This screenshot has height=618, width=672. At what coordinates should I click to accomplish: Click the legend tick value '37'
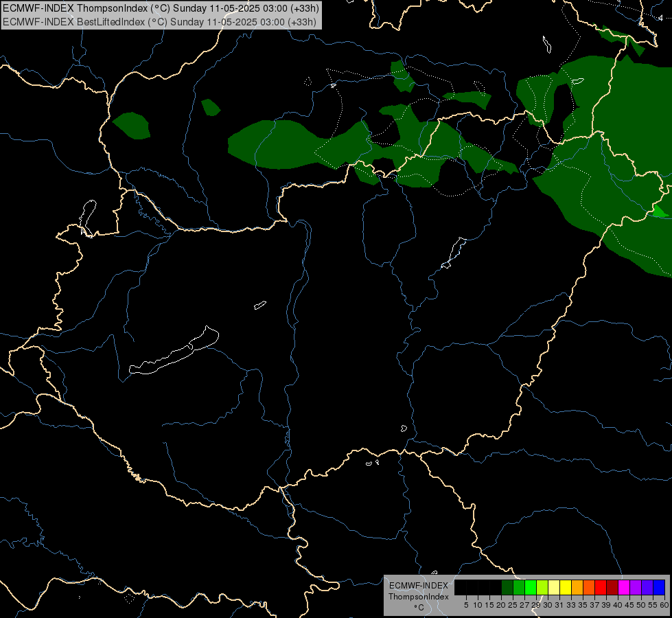click(595, 605)
